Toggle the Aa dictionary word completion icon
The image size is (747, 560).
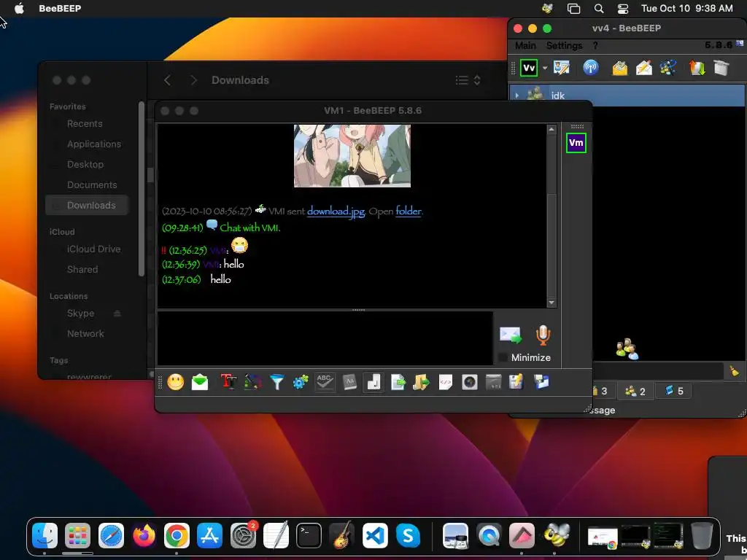349,382
